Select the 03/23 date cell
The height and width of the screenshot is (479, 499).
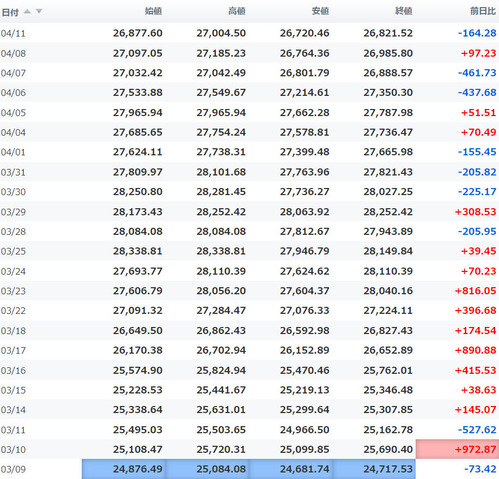(x=13, y=291)
